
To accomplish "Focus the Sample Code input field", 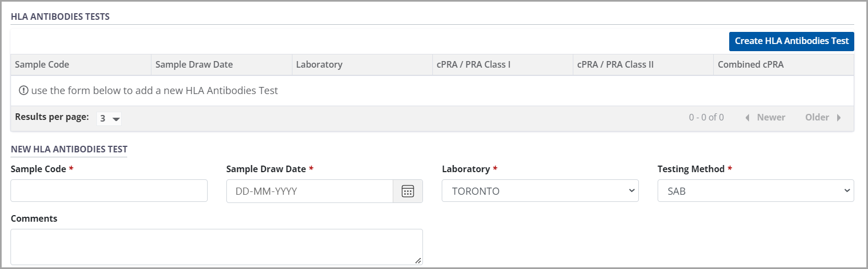I will pyautogui.click(x=109, y=191).
